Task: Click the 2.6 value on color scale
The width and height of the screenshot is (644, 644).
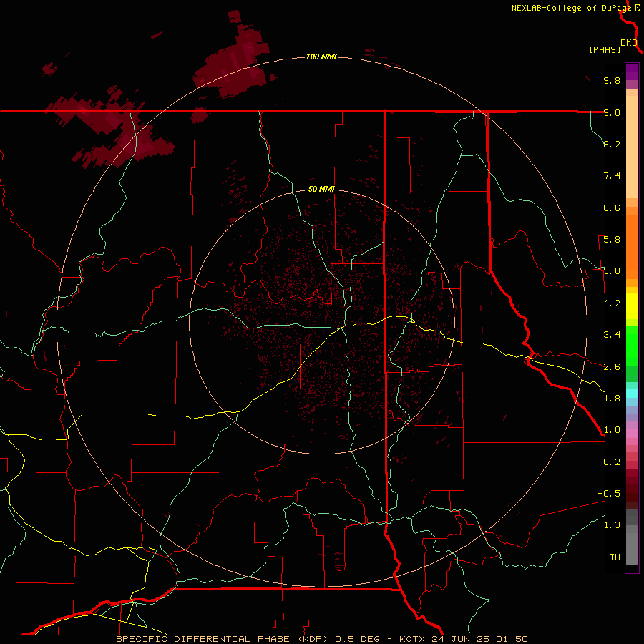Action: [612, 367]
